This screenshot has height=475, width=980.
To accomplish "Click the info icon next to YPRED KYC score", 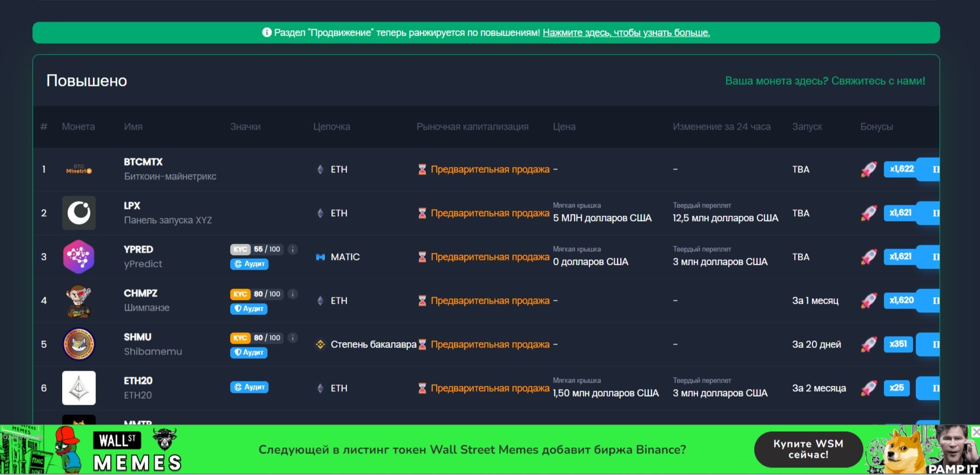I will (x=293, y=249).
